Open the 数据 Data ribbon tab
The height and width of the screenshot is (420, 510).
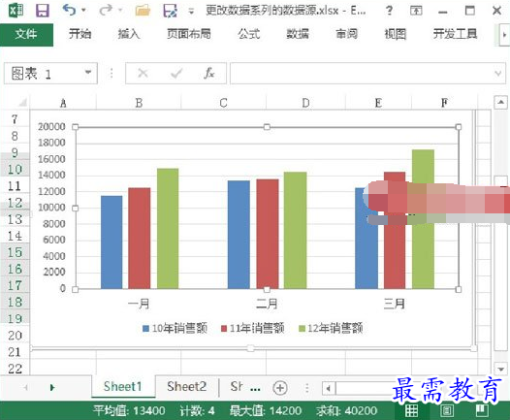tap(298, 34)
